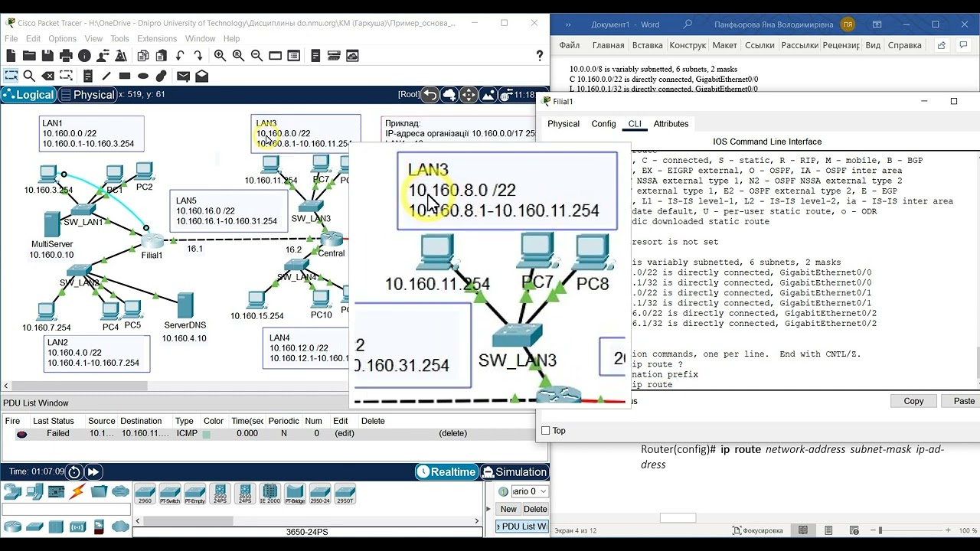Add a Simple PDU envelope
980x551 pixels.
[x=183, y=76]
